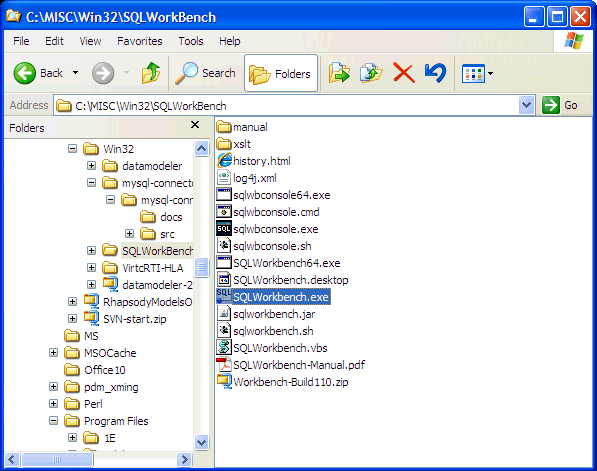Select the MS folder in tree
Screen dimensions: 597x471
(81, 336)
